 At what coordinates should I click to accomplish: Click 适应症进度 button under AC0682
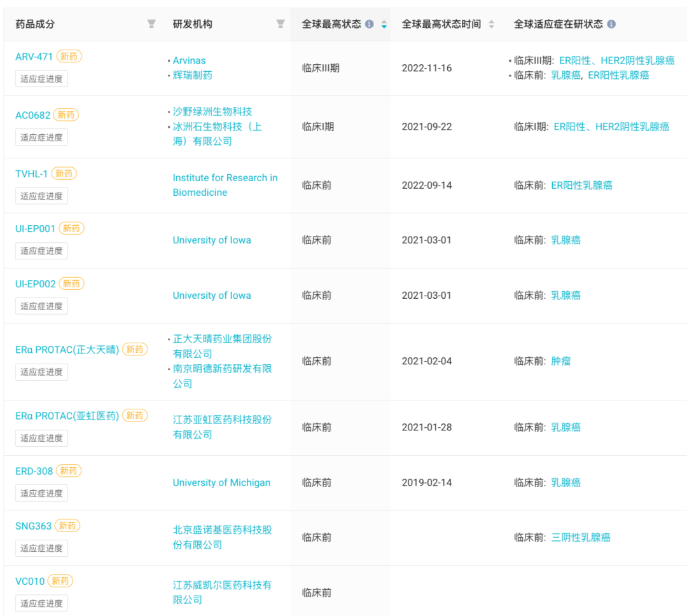click(41, 137)
